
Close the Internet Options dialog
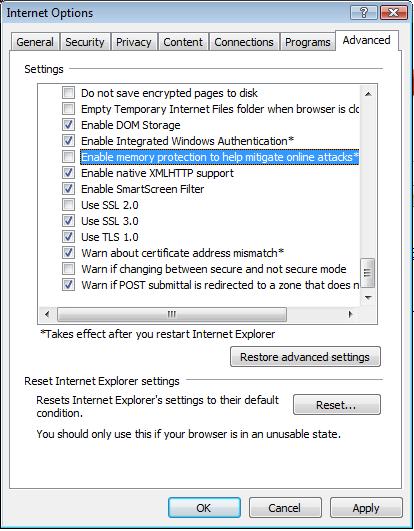[393, 13]
